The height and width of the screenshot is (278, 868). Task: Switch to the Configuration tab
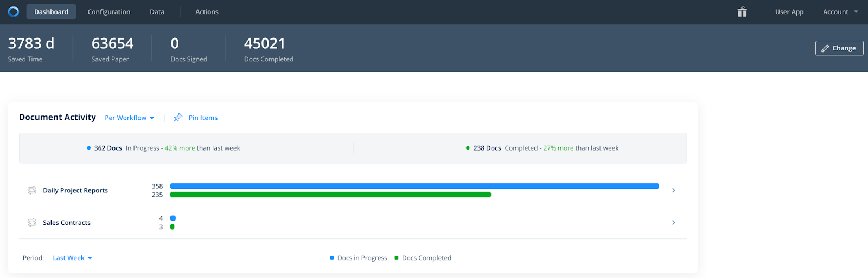click(x=109, y=12)
